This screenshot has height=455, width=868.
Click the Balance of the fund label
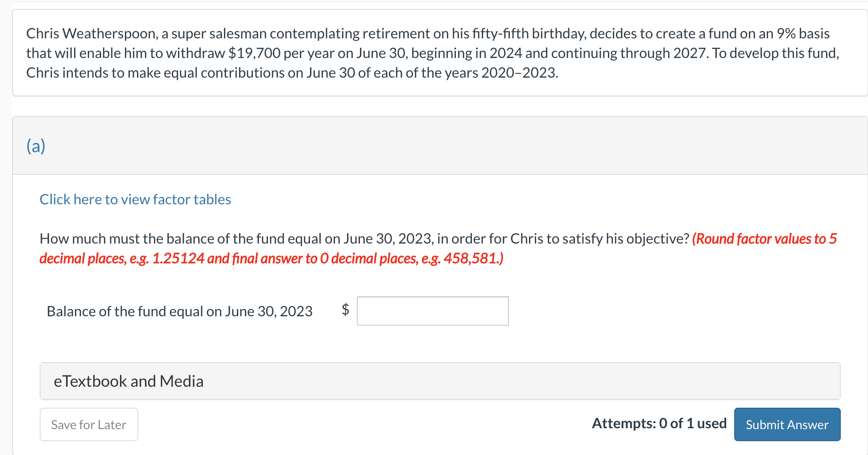(x=179, y=311)
